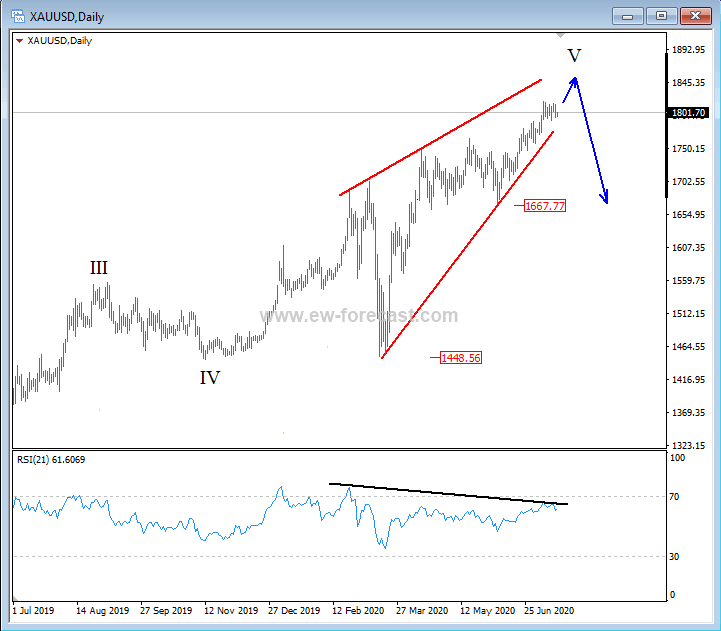
Task: Select the long blue downward projection arrow
Action: 592,140
